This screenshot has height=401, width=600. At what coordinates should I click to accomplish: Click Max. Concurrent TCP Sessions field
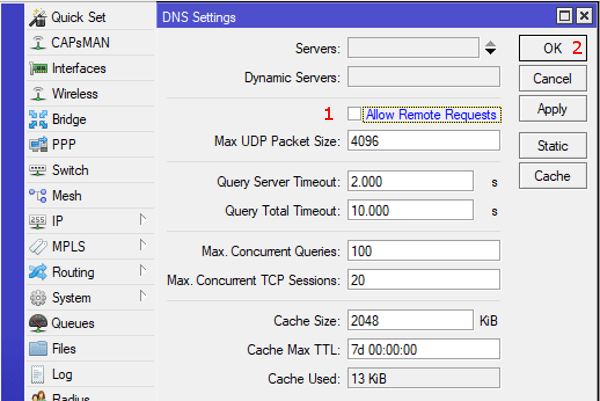(424, 280)
